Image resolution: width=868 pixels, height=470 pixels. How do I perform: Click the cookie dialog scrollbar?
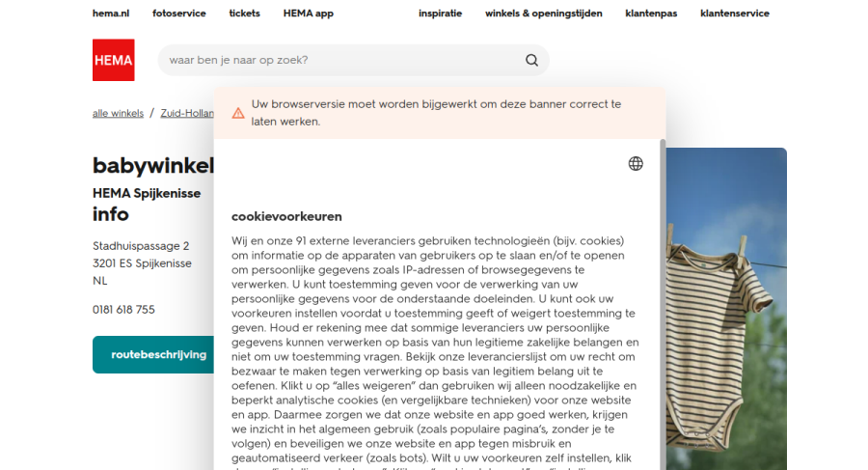coord(663,304)
